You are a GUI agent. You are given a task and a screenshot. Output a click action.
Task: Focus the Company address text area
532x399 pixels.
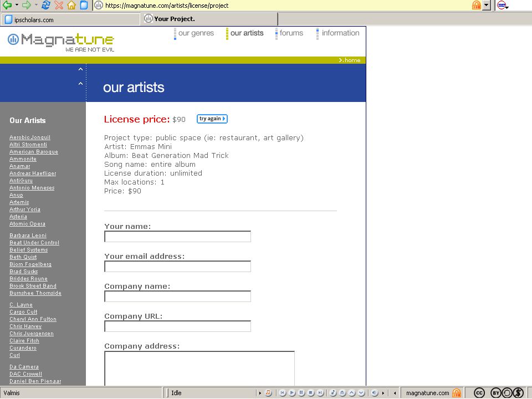pos(199,369)
